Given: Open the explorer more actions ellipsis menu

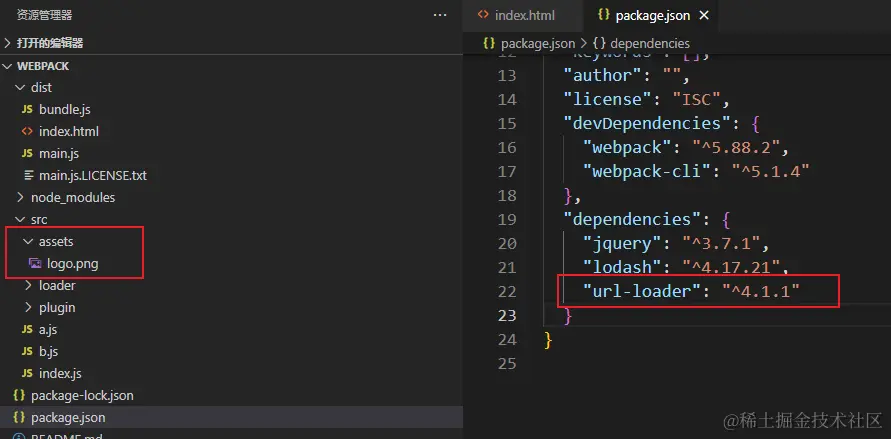Looking at the screenshot, I should [440, 15].
